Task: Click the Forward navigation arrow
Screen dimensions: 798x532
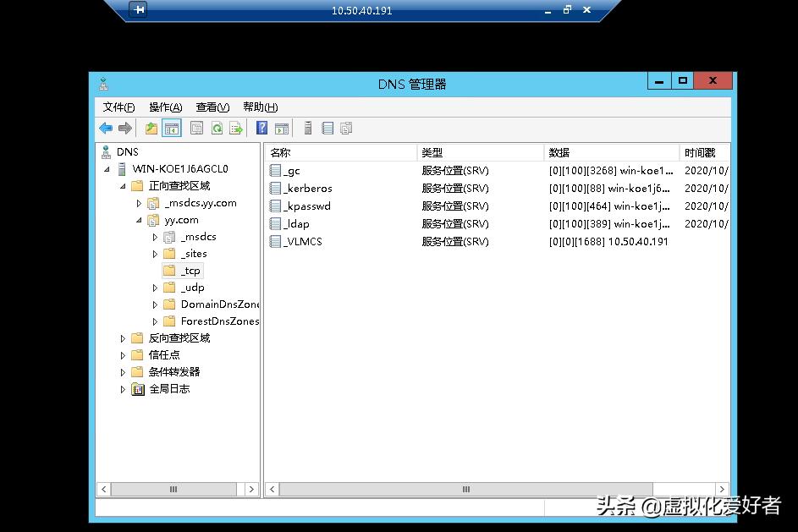Action: coord(125,128)
